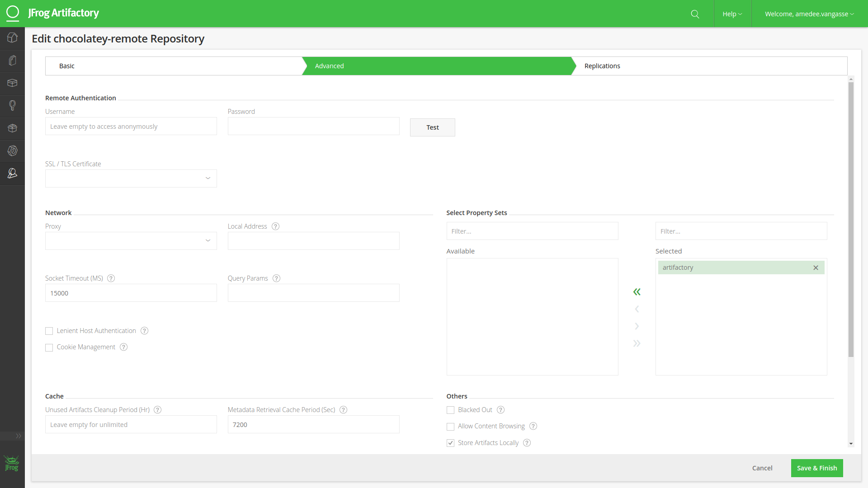This screenshot has height=488, width=868.
Task: Go to the Replications tab
Action: [709, 66]
